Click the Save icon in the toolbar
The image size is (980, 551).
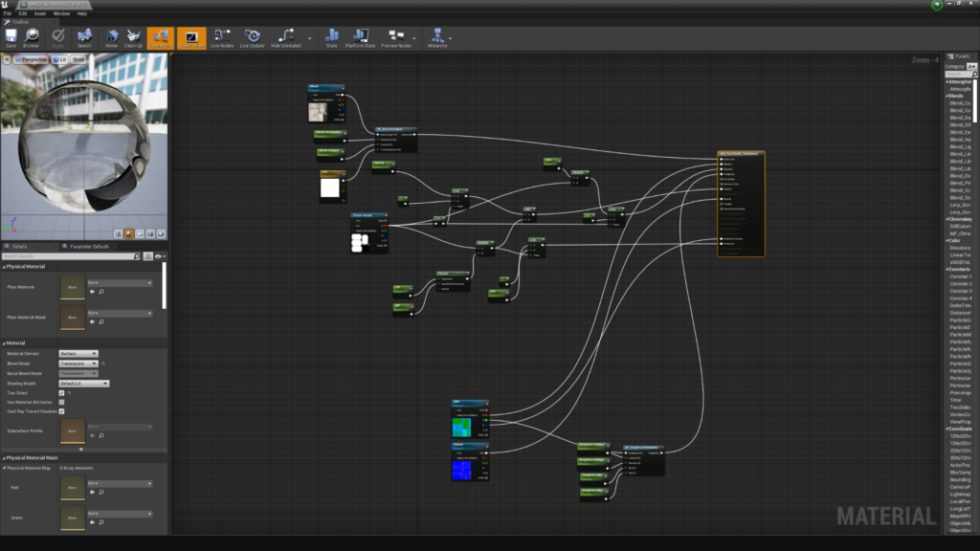pyautogui.click(x=11, y=37)
